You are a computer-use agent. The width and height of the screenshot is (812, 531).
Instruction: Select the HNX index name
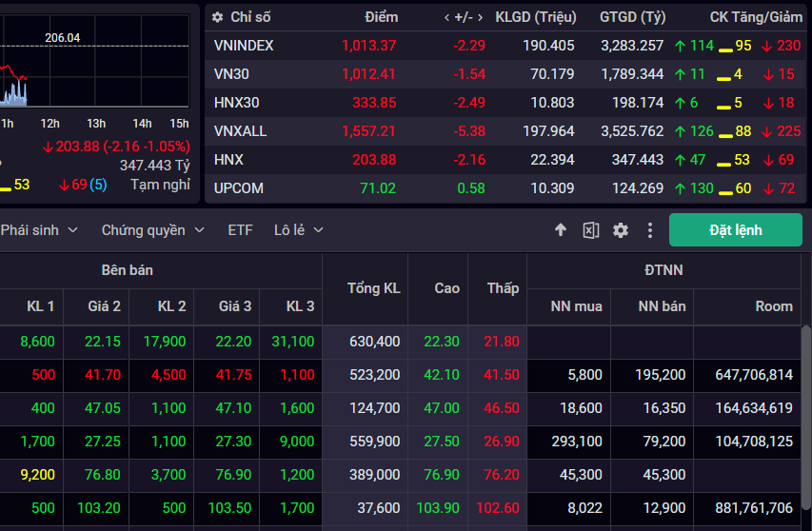(228, 160)
